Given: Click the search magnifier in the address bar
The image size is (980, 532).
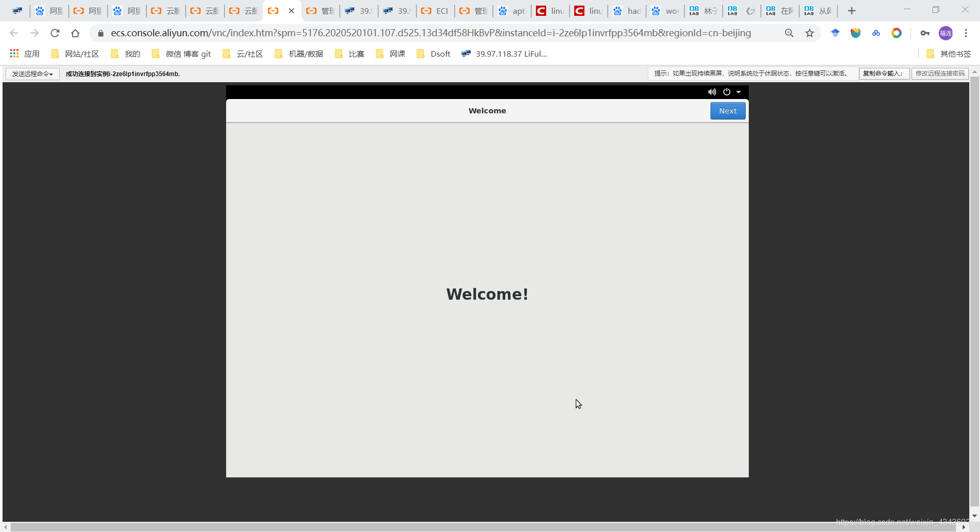Looking at the screenshot, I should (x=789, y=33).
